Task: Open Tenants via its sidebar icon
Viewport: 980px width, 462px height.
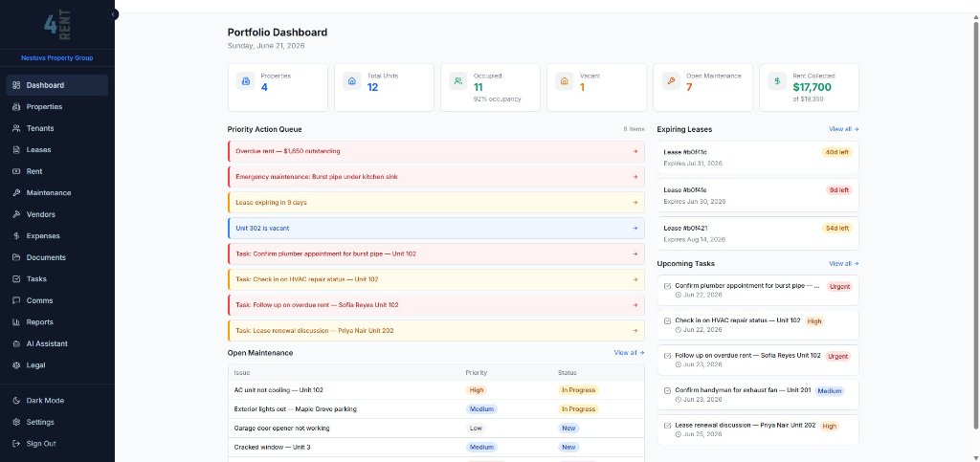Action: tap(16, 128)
